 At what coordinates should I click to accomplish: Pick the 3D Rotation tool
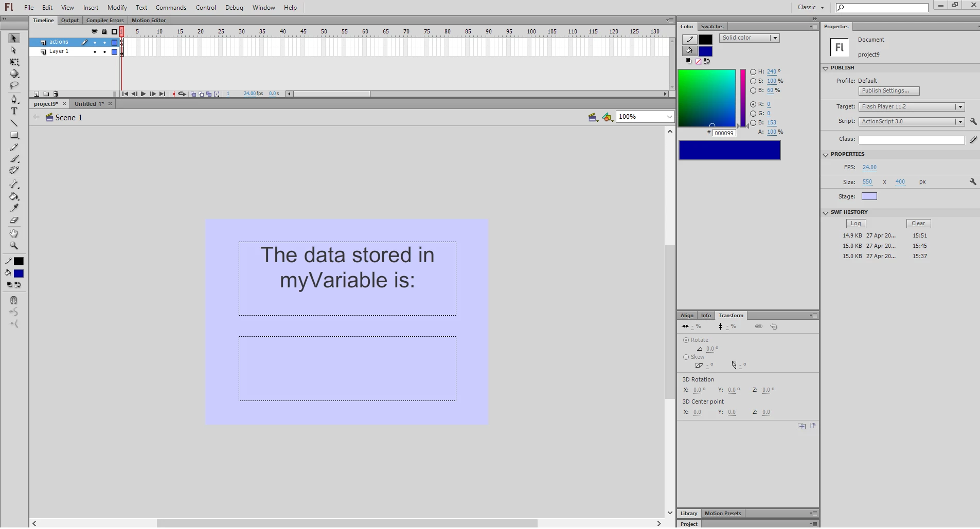coord(14,74)
